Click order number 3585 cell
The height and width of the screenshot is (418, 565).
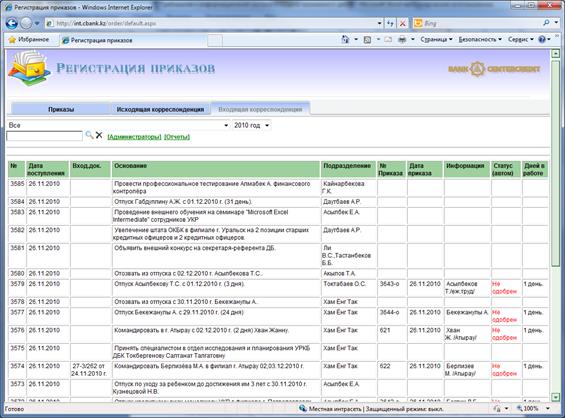tap(17, 187)
